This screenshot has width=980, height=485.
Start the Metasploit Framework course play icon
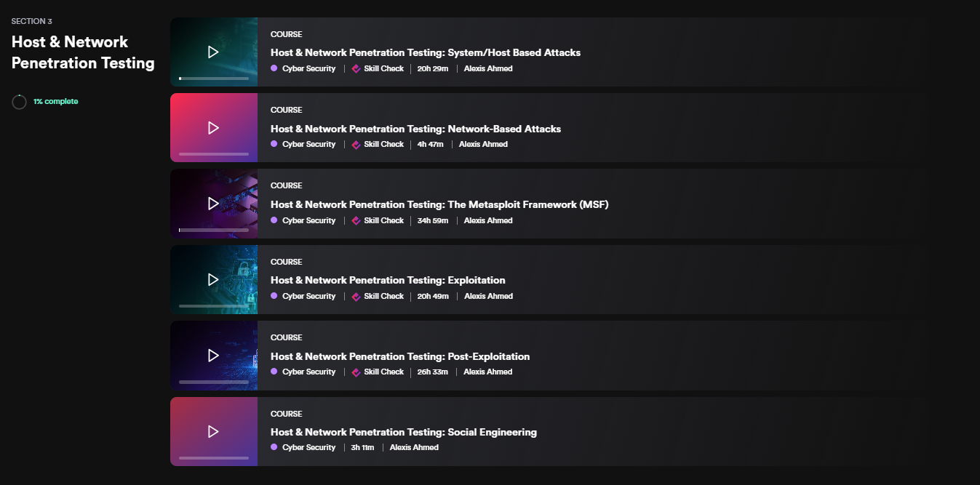213,204
